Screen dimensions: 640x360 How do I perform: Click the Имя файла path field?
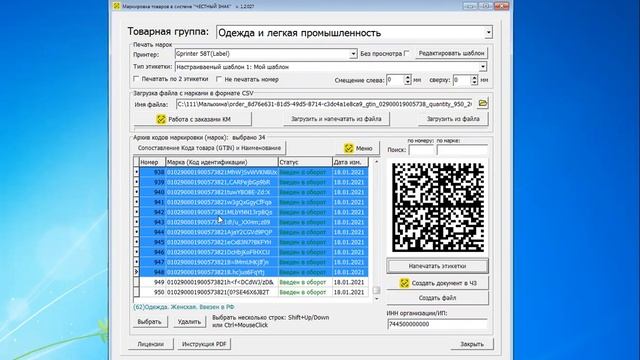click(325, 104)
